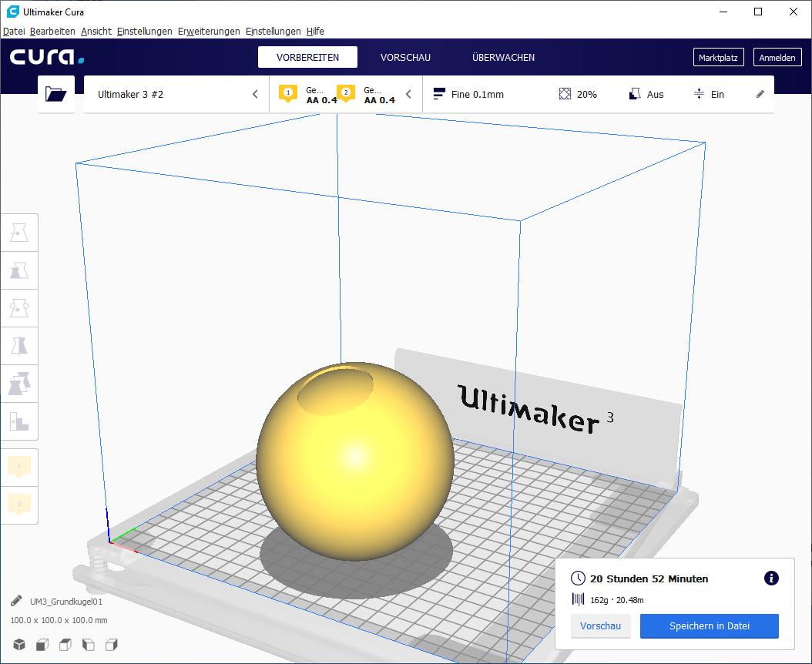Click the 162g · 20.48m material usage text
The height and width of the screenshot is (664, 812).
(617, 600)
